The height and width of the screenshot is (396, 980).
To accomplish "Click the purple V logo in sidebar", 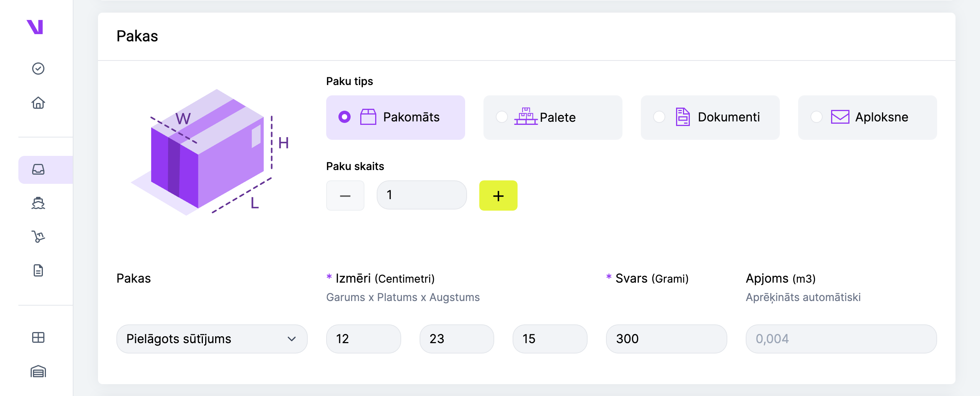I will click(35, 27).
